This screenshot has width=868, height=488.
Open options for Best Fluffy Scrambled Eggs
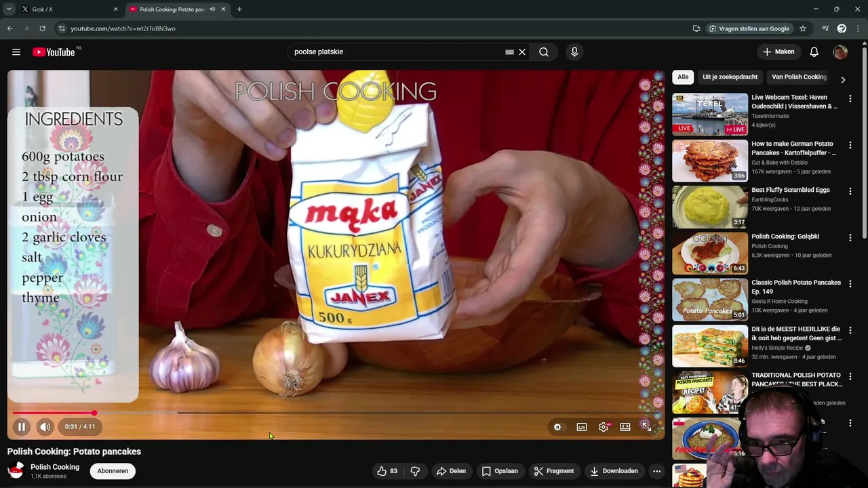pos(850,191)
